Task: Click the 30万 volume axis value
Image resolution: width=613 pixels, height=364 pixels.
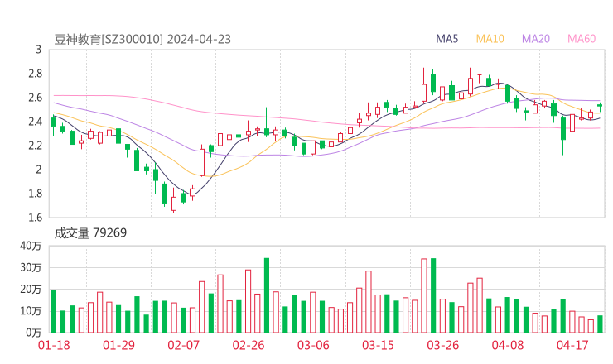Action: pyautogui.click(x=31, y=267)
